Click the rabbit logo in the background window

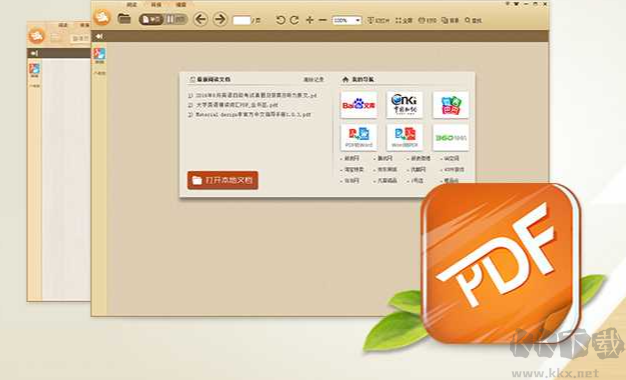[x=37, y=36]
